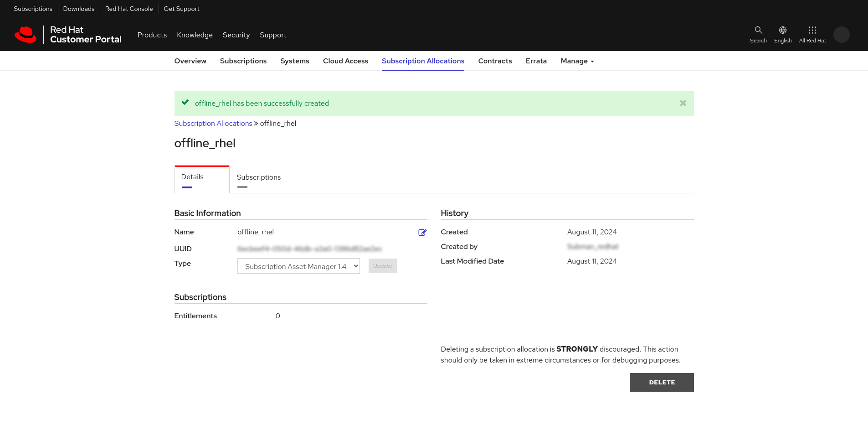Dismiss the success notification banner
The width and height of the screenshot is (868, 425).
coord(683,104)
